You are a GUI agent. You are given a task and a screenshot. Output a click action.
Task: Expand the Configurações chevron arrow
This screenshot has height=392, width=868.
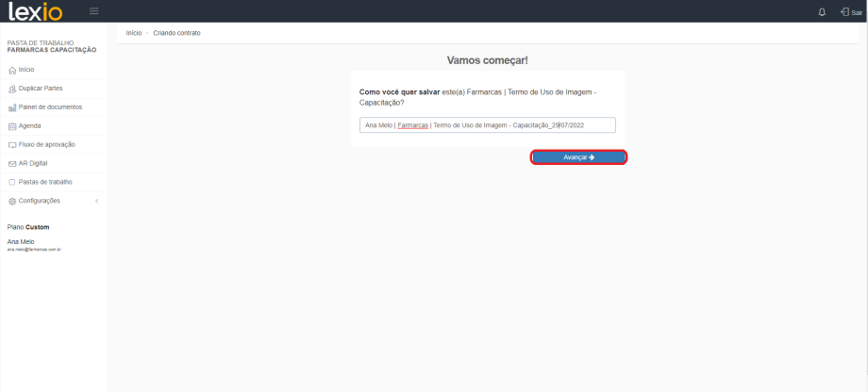[x=96, y=201]
